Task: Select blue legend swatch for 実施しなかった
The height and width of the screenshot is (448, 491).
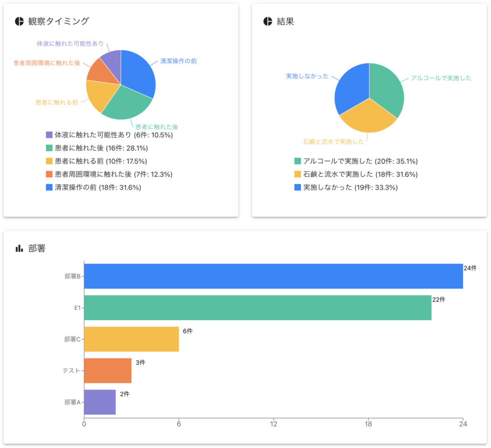Action: [x=297, y=187]
